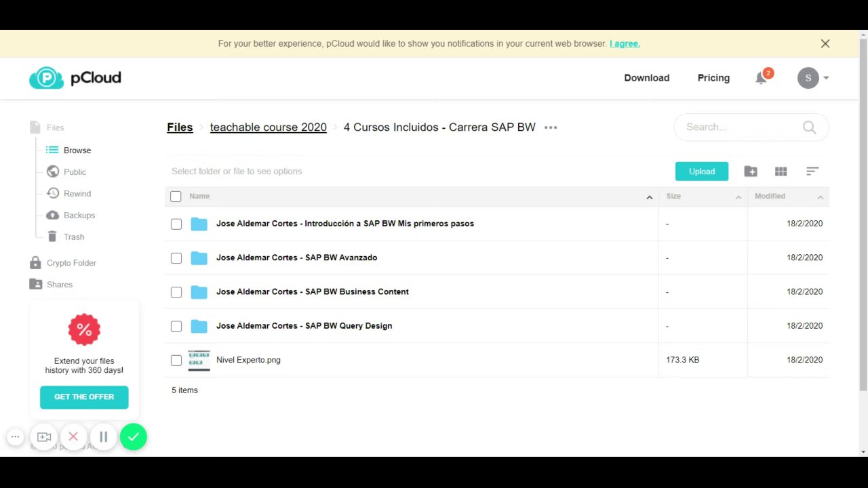868x488 pixels.
Task: Pause the recording
Action: tap(103, 437)
